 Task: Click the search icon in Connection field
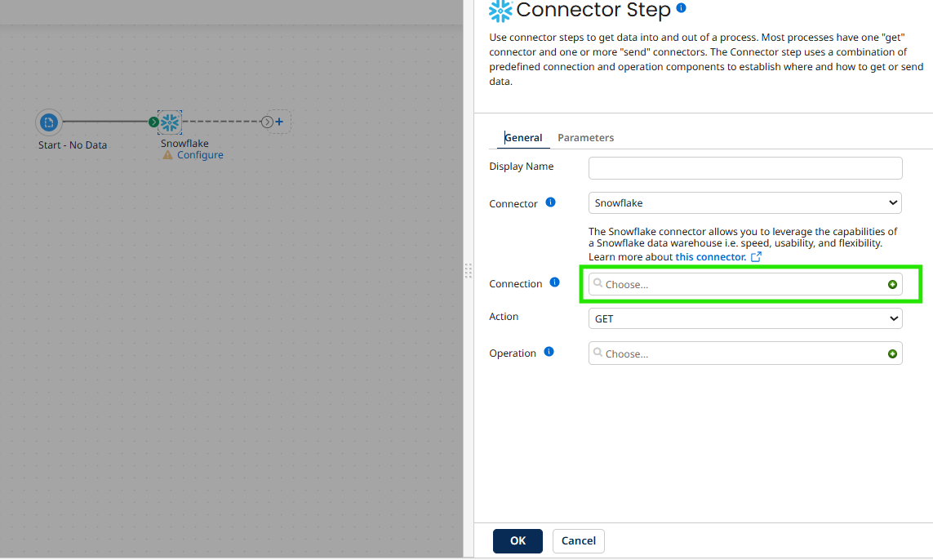coord(598,283)
